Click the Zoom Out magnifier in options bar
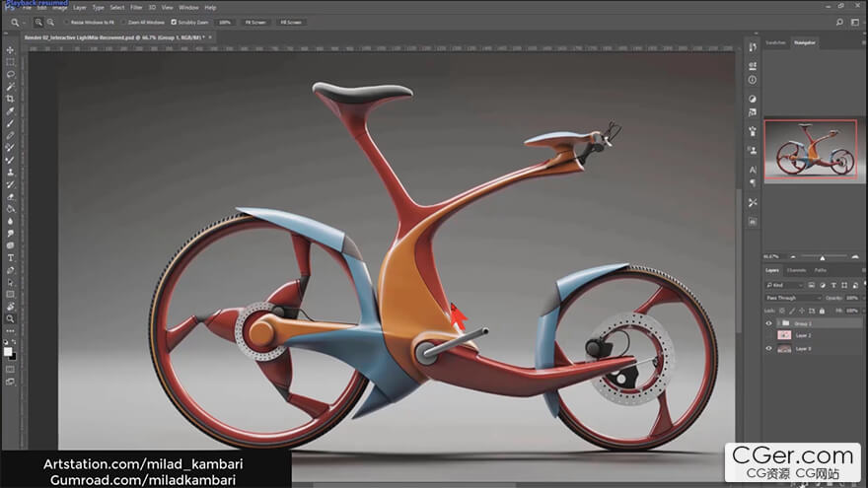Viewport: 868px width, 488px height. click(x=49, y=21)
